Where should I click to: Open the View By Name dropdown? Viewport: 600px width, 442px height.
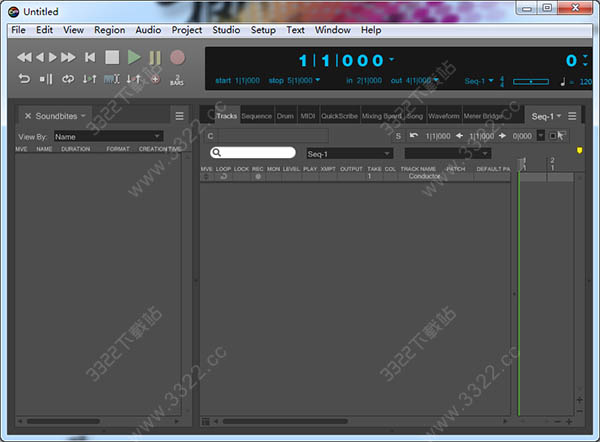click(x=107, y=136)
